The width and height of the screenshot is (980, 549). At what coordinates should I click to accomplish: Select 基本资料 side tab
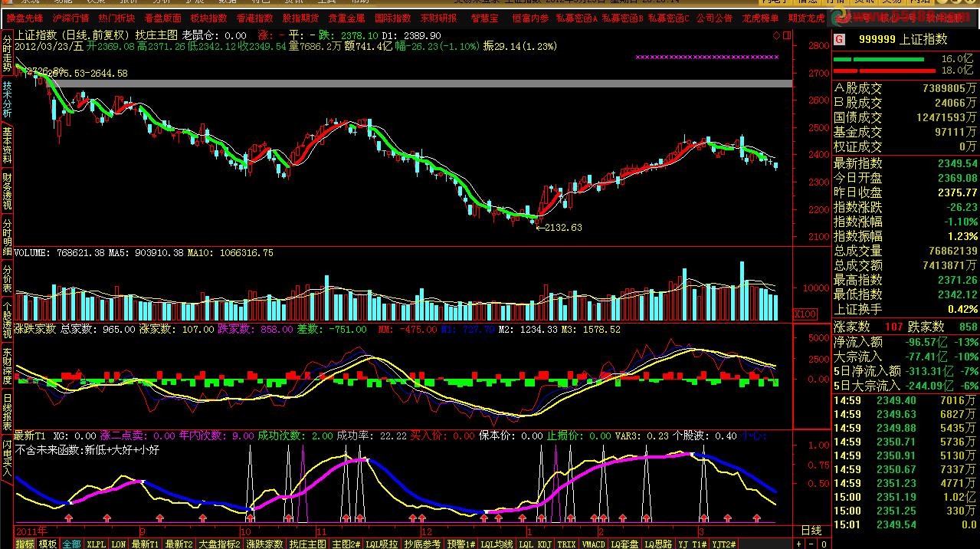point(7,146)
